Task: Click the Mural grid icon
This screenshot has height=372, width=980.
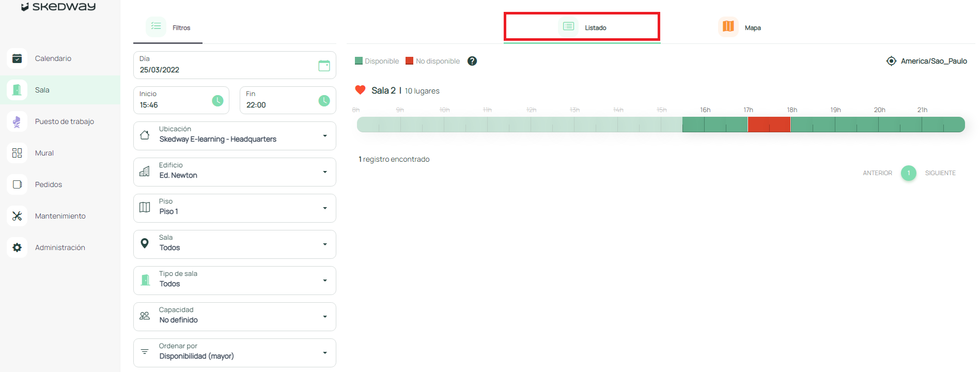Action: 17,153
